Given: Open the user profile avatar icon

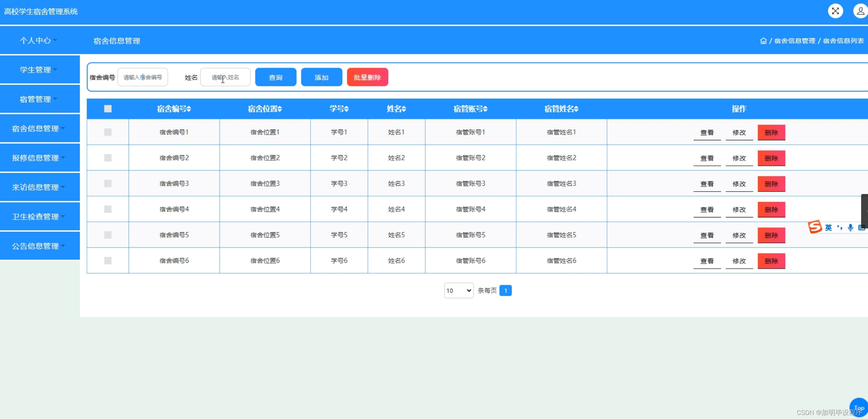Looking at the screenshot, I should [860, 11].
